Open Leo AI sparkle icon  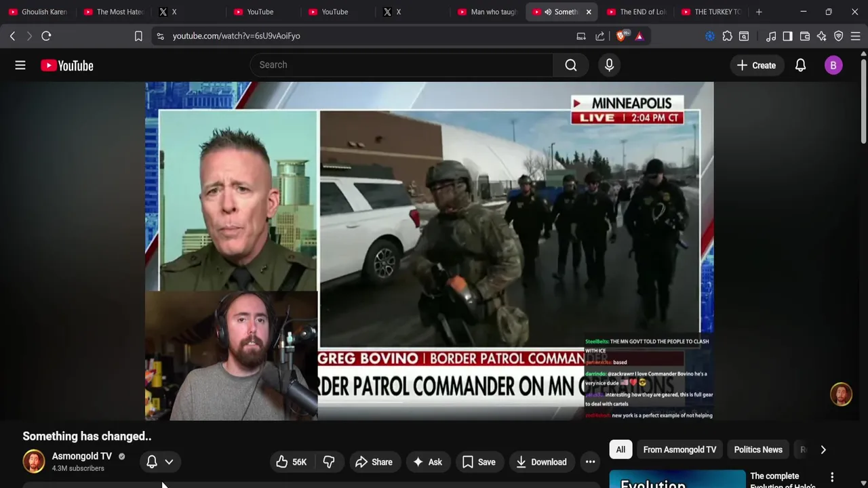pyautogui.click(x=822, y=36)
